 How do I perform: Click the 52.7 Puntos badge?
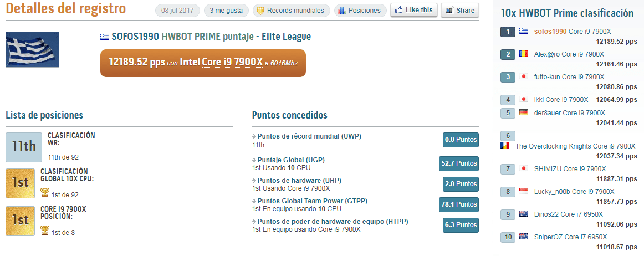[x=459, y=163]
